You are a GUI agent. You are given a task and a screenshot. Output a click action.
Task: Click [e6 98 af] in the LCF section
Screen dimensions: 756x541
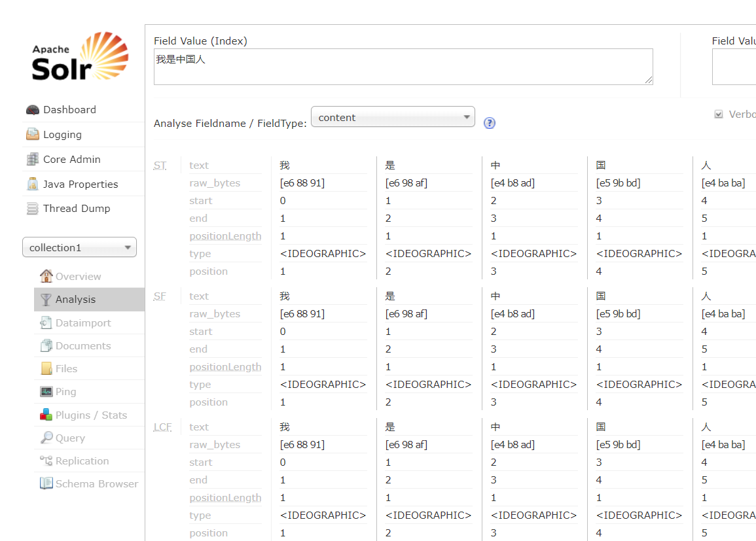tap(406, 445)
